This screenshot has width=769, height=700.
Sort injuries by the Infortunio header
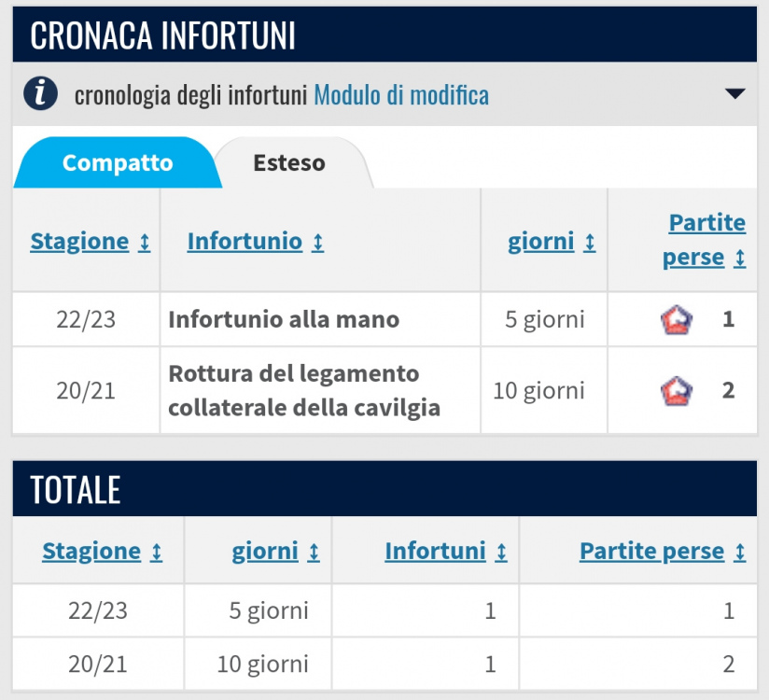coord(245,242)
